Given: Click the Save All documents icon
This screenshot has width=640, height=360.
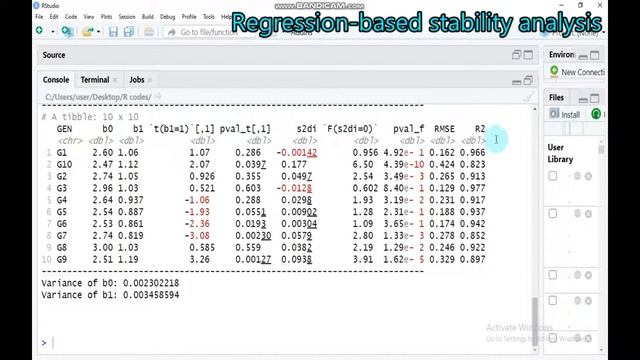Looking at the screenshot, I should pyautogui.click(x=129, y=31).
